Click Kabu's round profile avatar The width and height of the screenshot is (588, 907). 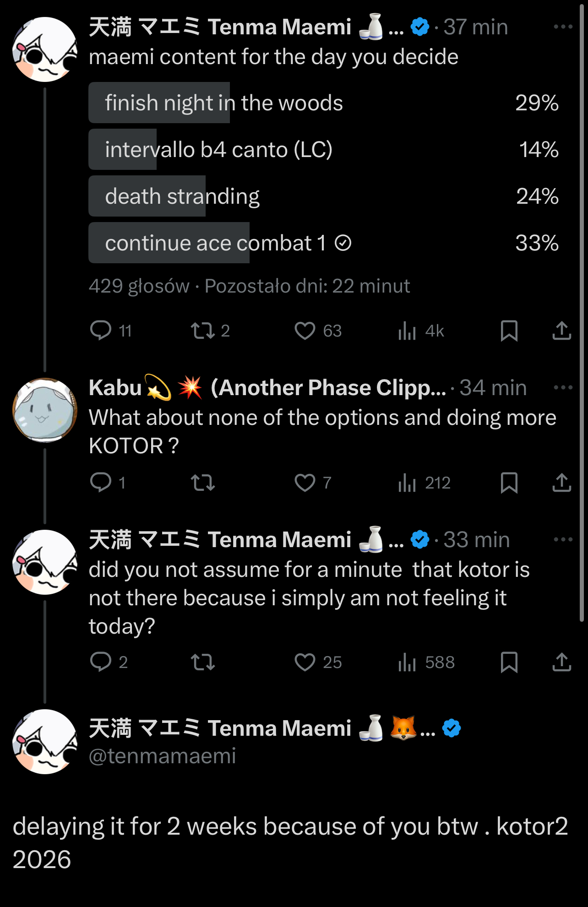pyautogui.click(x=45, y=410)
